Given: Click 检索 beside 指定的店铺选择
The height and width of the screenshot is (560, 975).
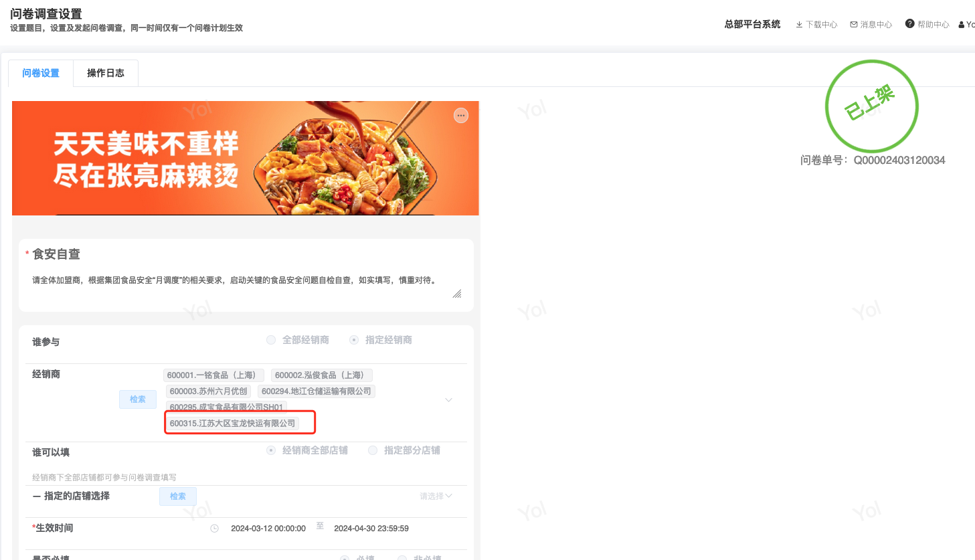Looking at the screenshot, I should [x=178, y=496].
